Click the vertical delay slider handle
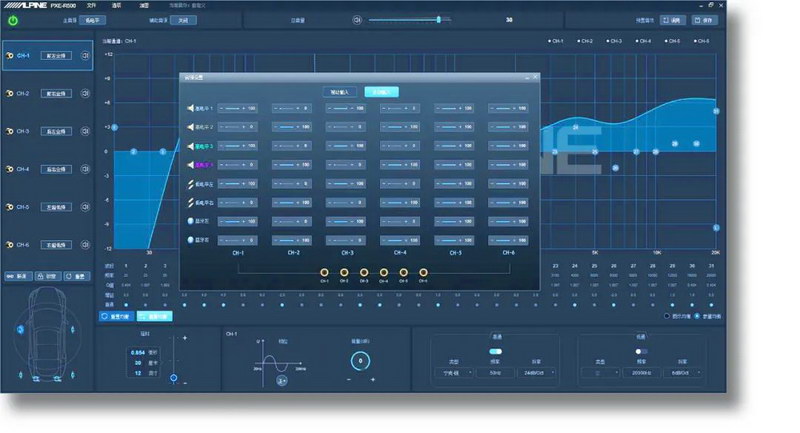The image size is (800, 433). point(173,378)
